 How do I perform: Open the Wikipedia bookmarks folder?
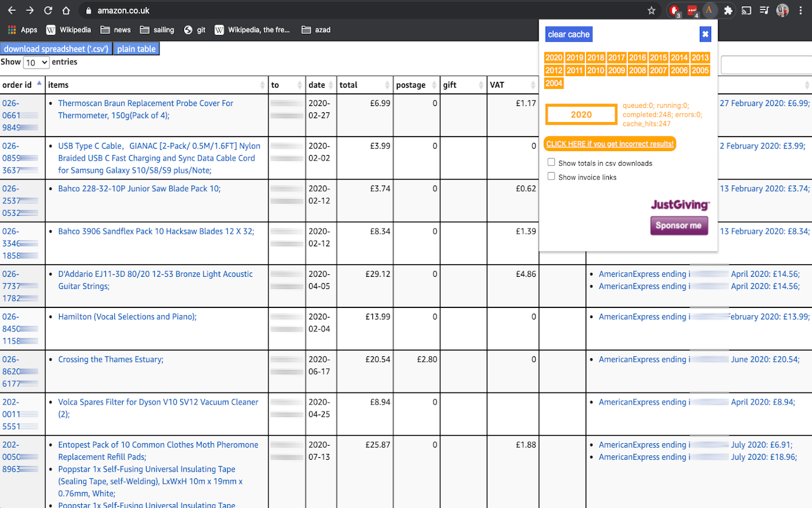69,29
